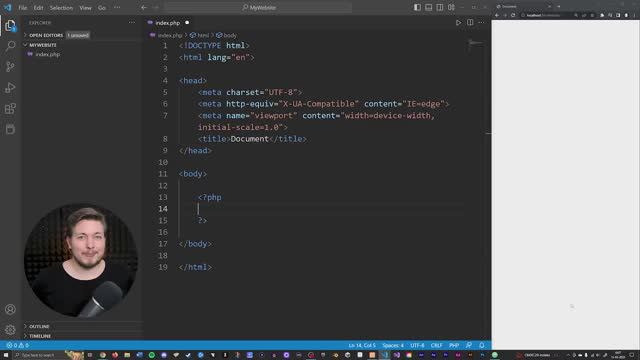Screen dimensions: 640x360
Task: Open the overflow menu ellipsis in menu bar
Action: (x=117, y=7)
